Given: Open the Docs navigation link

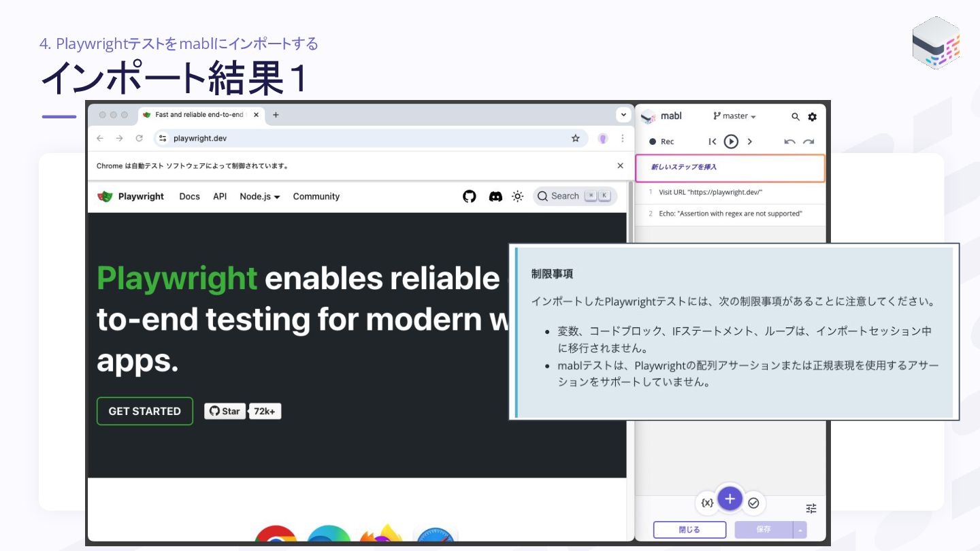Looking at the screenshot, I should [x=189, y=197].
